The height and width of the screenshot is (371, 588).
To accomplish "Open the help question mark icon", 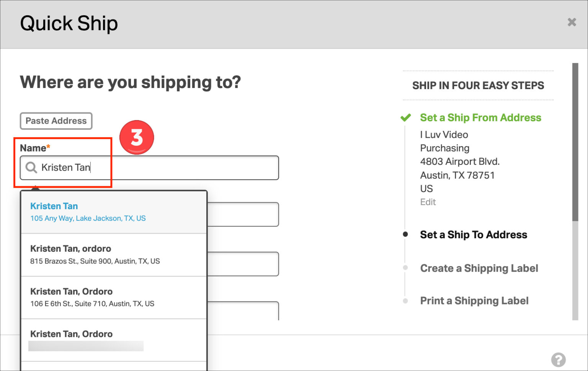I will pyautogui.click(x=559, y=359).
